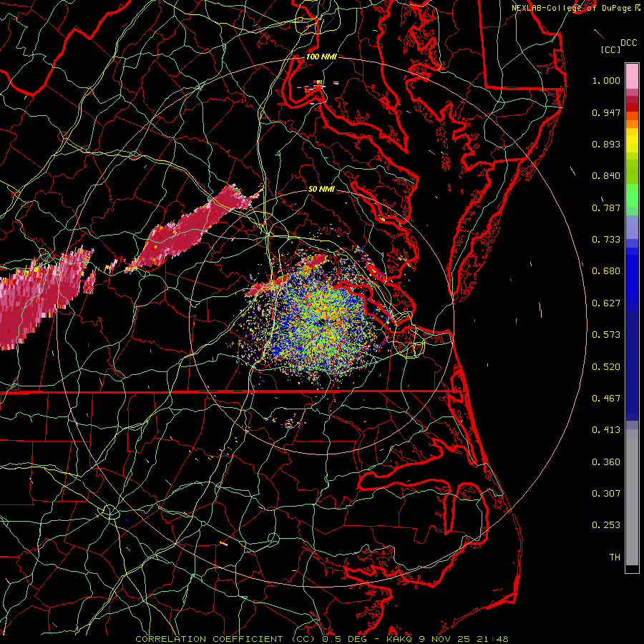This screenshot has width=644, height=644.
Task: Click the 0.787 scale value
Action: point(606,208)
